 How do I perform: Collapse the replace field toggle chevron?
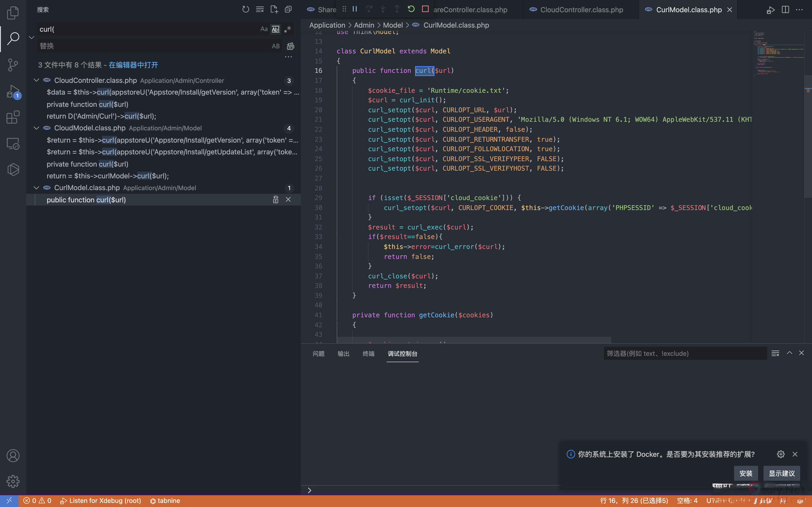pyautogui.click(x=31, y=38)
